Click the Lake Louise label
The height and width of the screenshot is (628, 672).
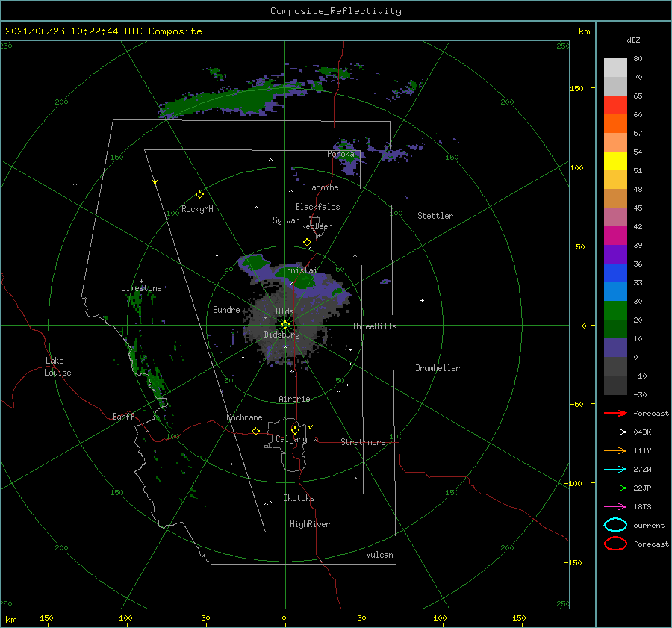point(57,367)
